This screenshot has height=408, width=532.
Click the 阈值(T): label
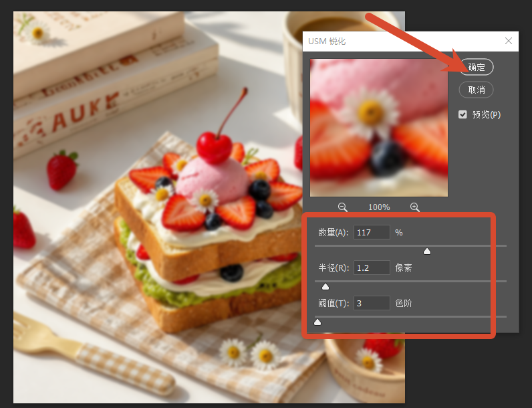(334, 303)
